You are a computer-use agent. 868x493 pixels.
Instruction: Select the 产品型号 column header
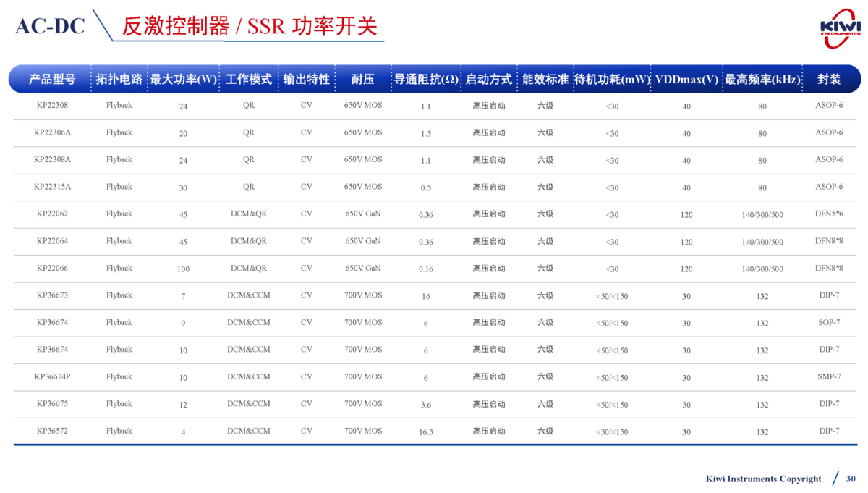click(x=52, y=79)
